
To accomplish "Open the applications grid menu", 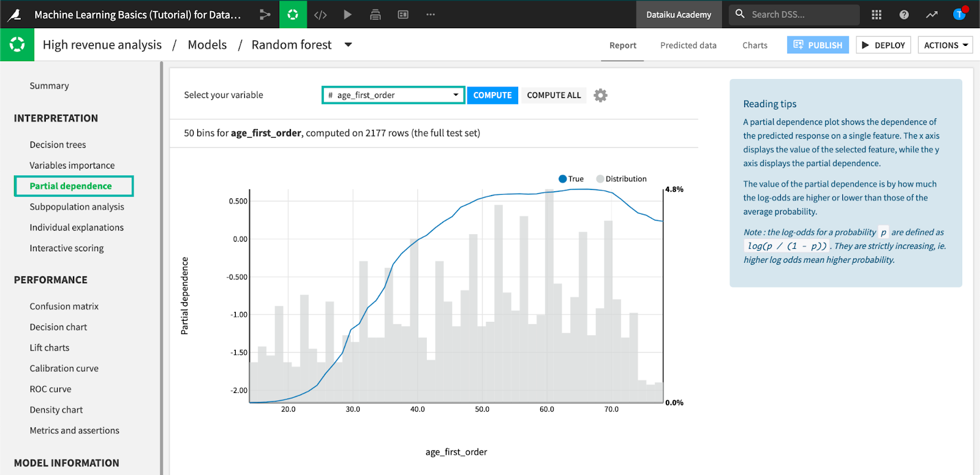I will 876,14.
